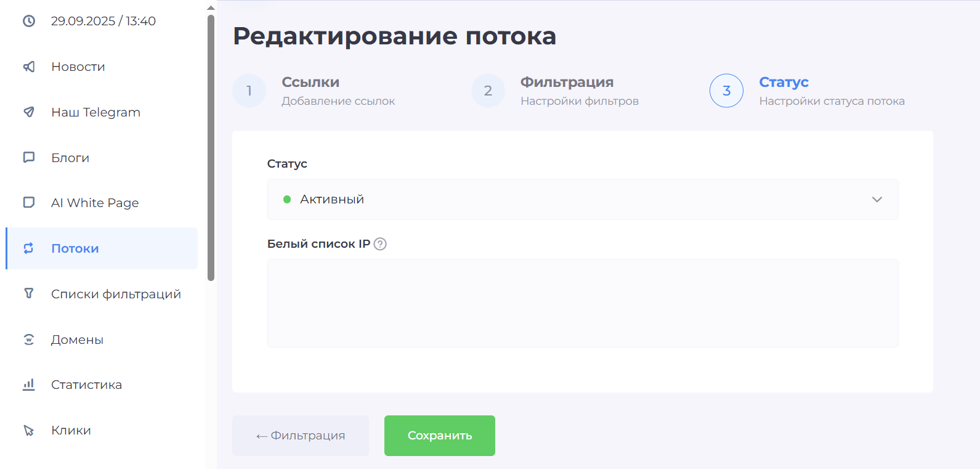Open Статистика sidebar menu item
980x469 pixels.
pyautogui.click(x=86, y=385)
